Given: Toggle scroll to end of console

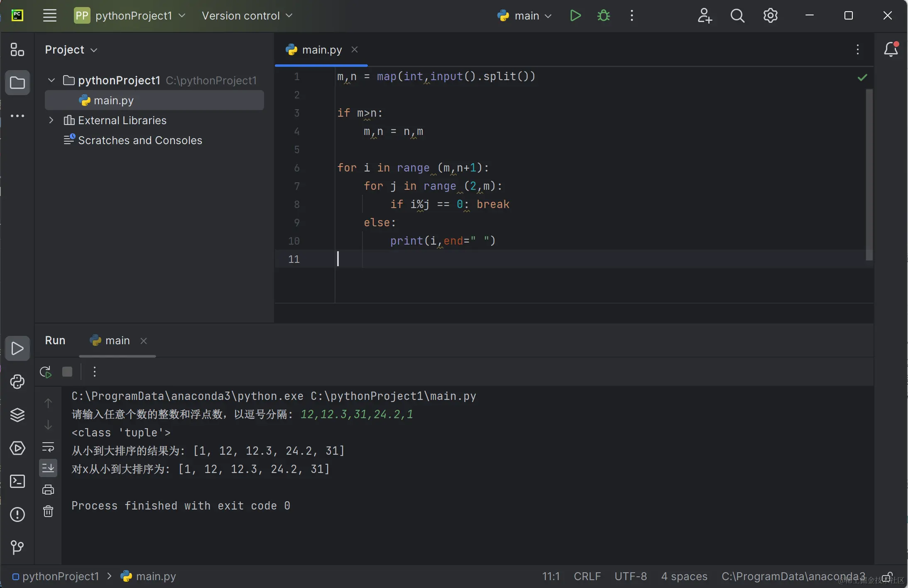Looking at the screenshot, I should coord(48,468).
